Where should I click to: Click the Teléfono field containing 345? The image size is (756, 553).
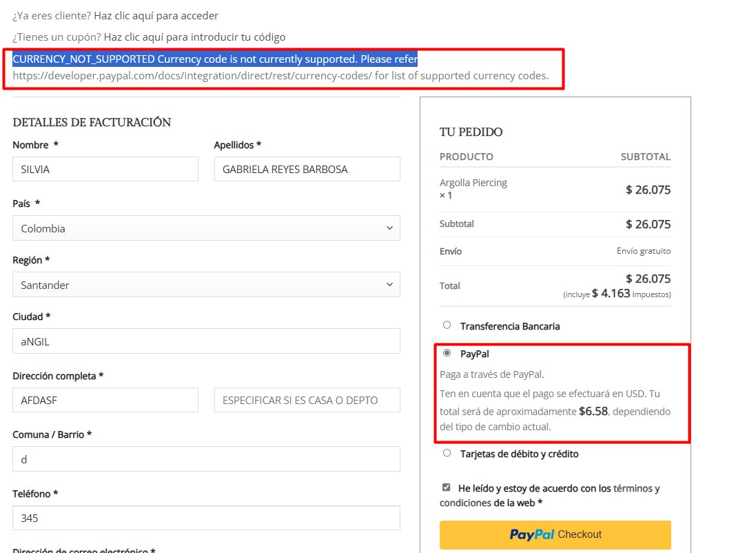click(x=205, y=518)
